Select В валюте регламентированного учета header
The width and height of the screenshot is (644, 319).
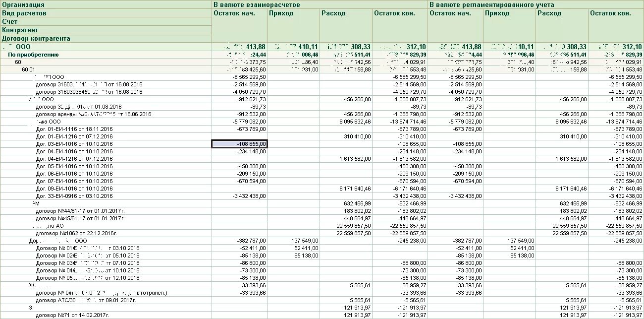click(536, 4)
